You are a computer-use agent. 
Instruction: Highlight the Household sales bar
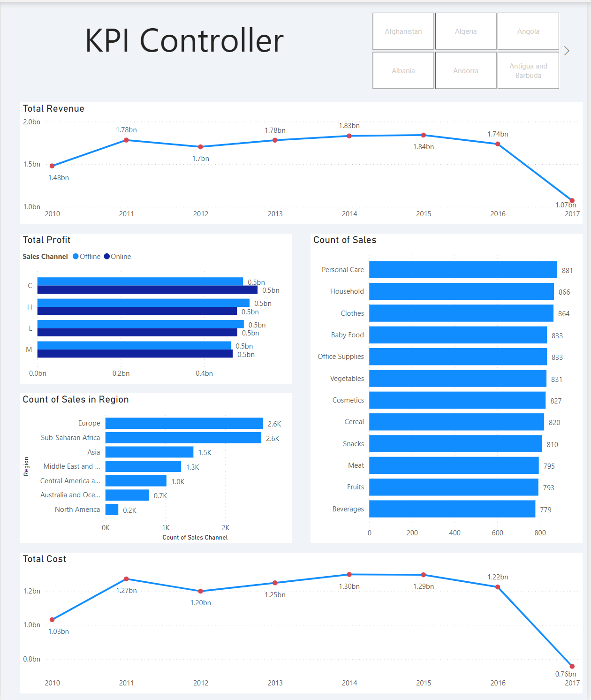[461, 291]
